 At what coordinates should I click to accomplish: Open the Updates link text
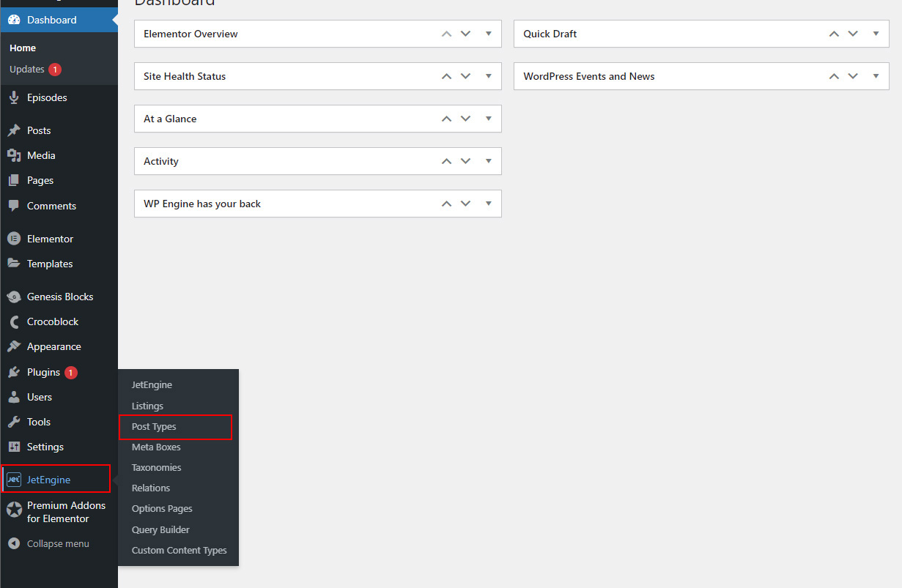click(x=27, y=70)
